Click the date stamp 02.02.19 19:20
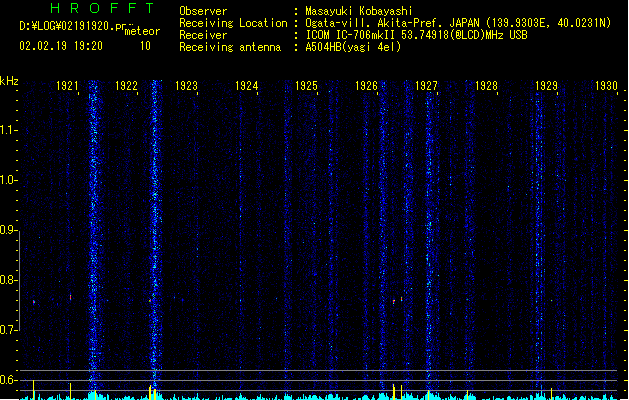The image size is (629, 400). (x=61, y=46)
